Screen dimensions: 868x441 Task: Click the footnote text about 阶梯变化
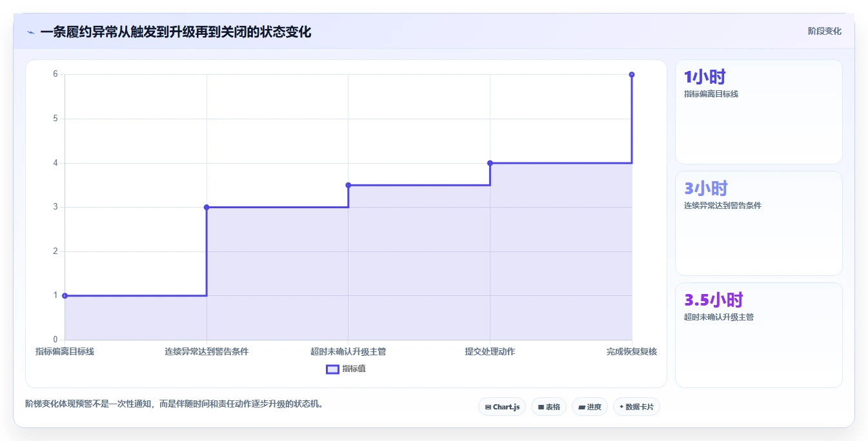174,404
